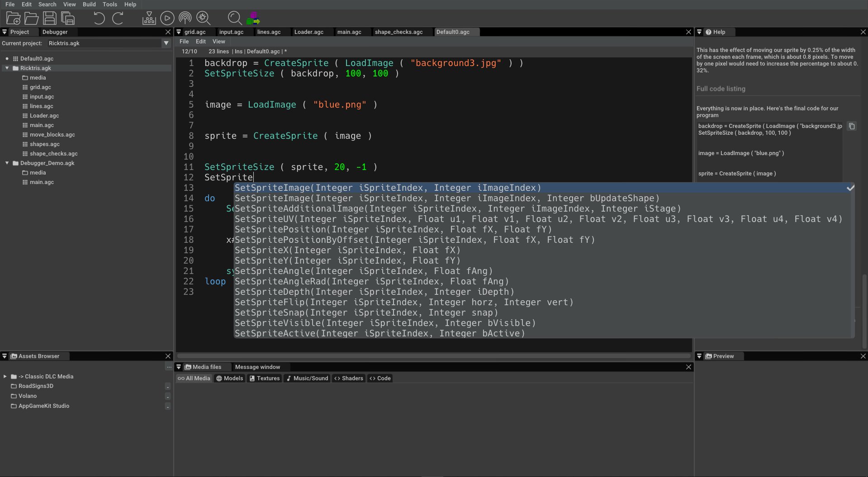Open the Build menu
Viewport: 868px width, 477px height.
[89, 4]
